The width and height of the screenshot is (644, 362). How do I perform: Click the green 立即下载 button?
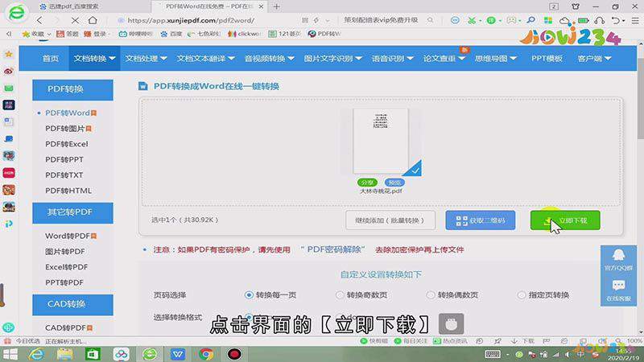tap(565, 220)
